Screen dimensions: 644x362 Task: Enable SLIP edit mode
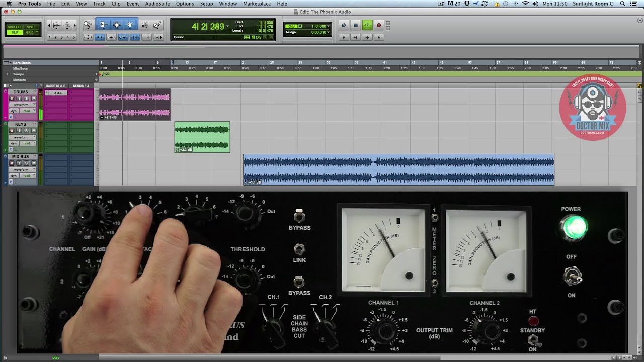pos(15,32)
